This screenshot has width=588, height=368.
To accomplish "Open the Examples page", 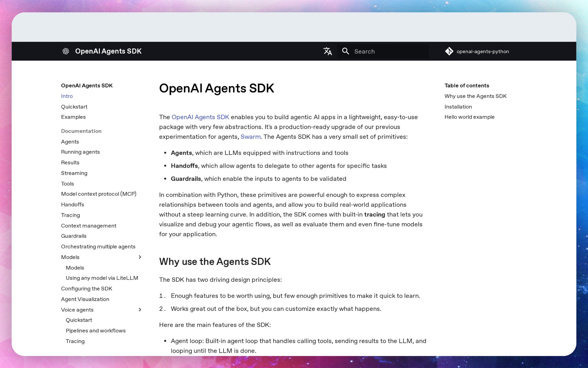I will [73, 117].
